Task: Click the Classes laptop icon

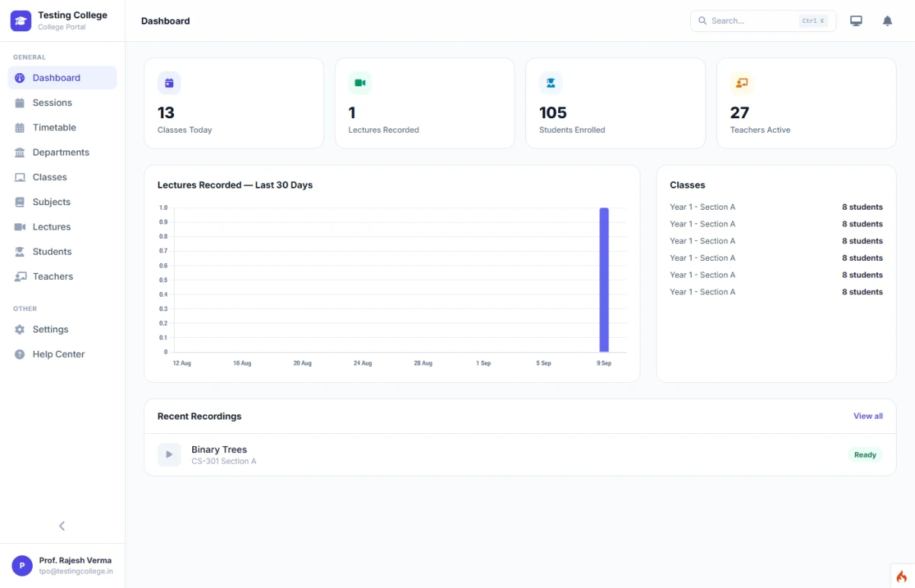Action: [x=20, y=177]
